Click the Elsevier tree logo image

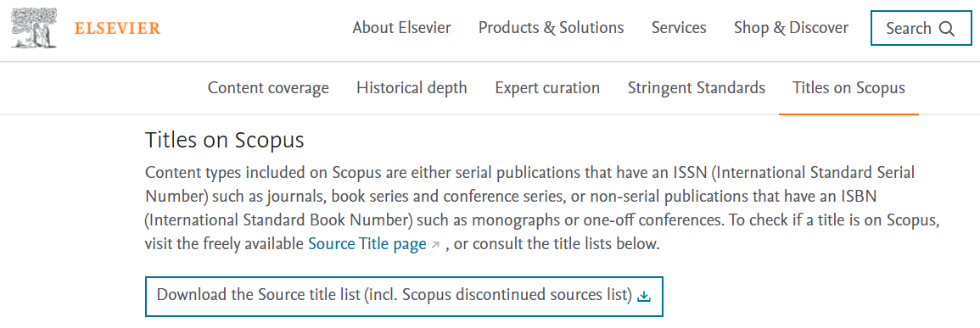pyautogui.click(x=35, y=28)
